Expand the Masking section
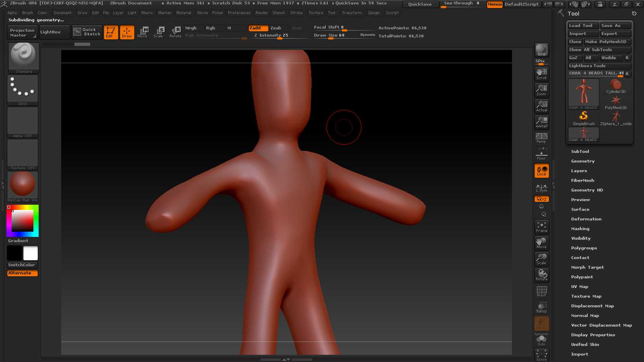The image size is (644, 362). [x=580, y=229]
